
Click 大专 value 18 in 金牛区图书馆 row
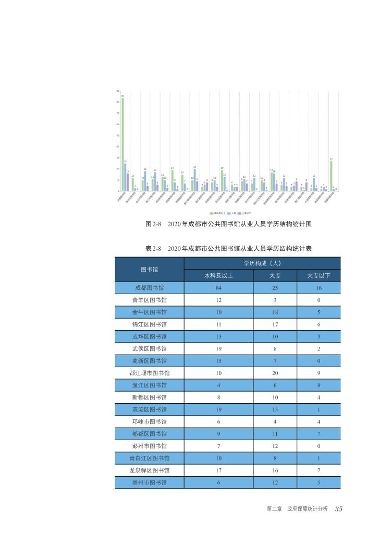click(275, 312)
